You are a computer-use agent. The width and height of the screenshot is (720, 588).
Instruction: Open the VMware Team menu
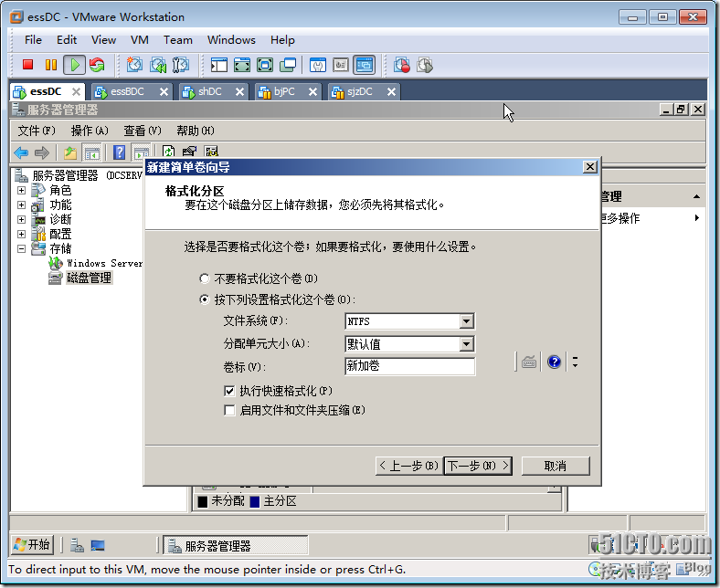[x=178, y=40]
